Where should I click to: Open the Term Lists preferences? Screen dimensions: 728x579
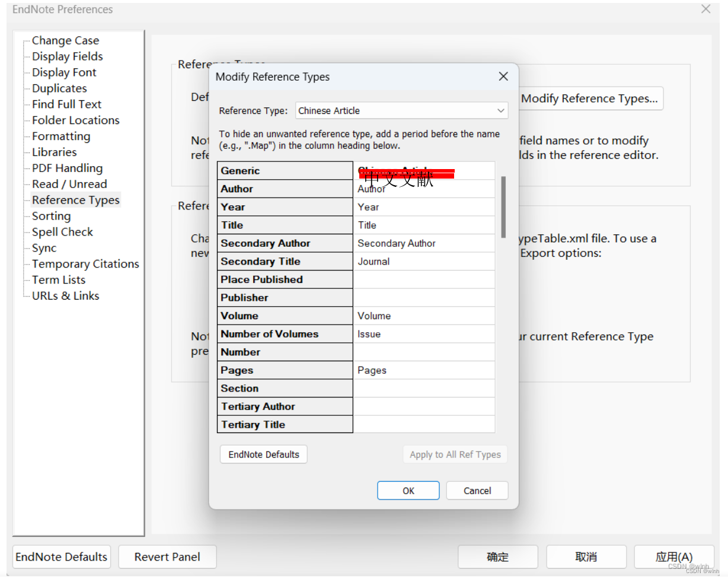58,281
